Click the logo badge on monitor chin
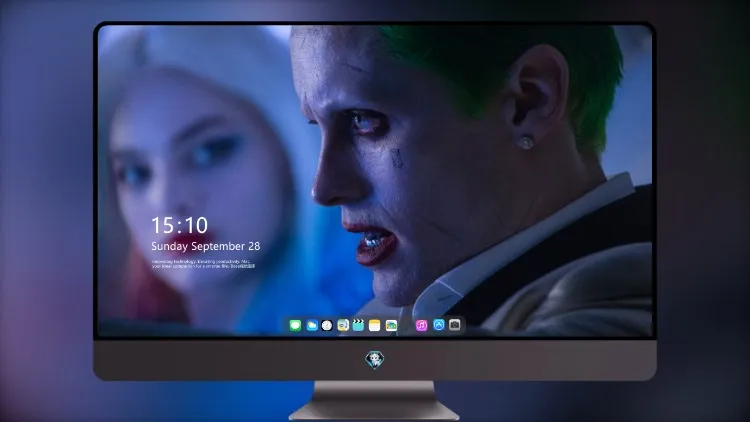The width and height of the screenshot is (750, 422). [x=375, y=359]
